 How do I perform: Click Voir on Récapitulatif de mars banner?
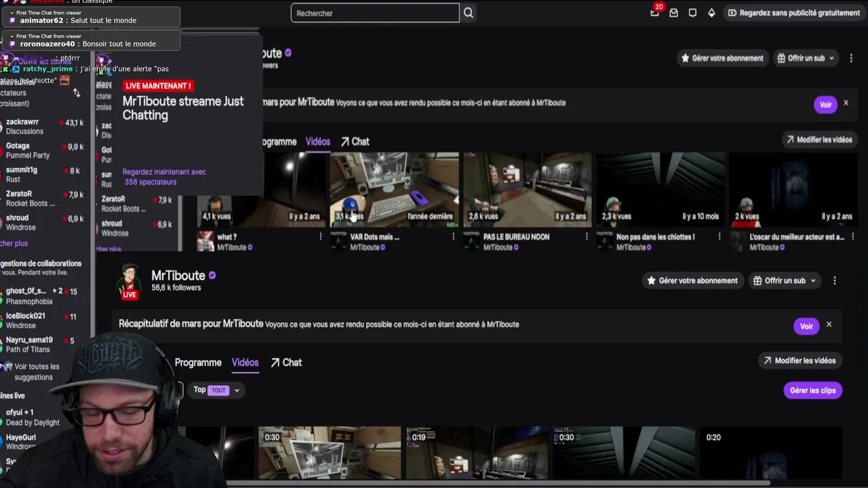(x=806, y=326)
